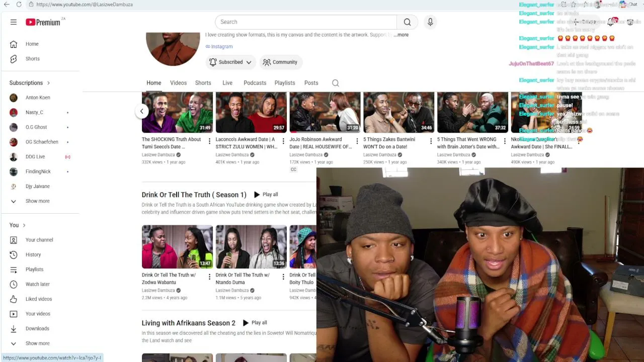Show previous videos with carousel left arrow
The width and height of the screenshot is (644, 362).
tap(142, 111)
